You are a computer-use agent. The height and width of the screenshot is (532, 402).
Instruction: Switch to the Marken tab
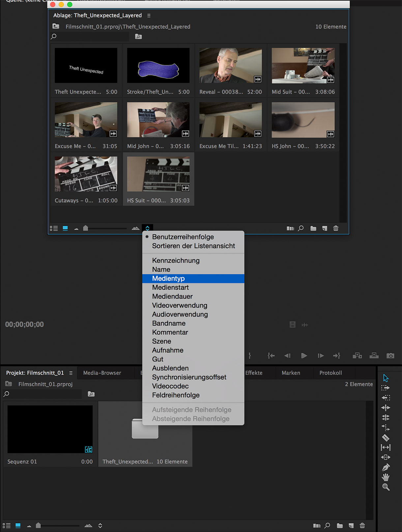click(x=291, y=373)
